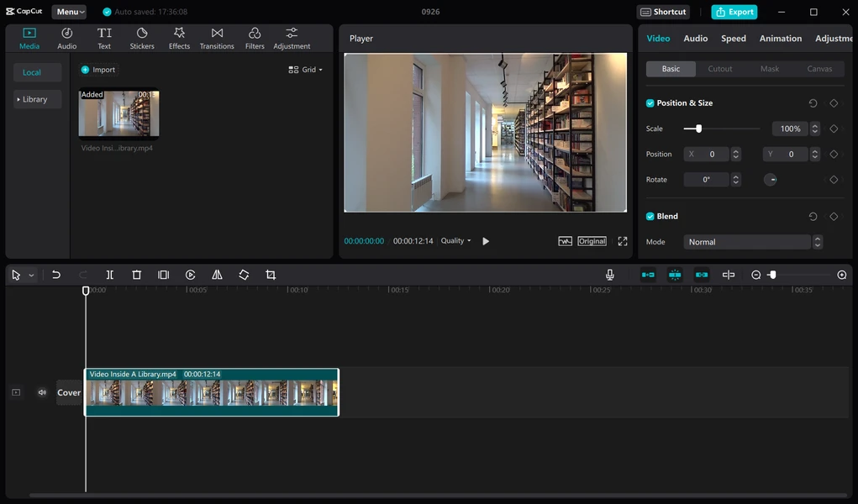Open the Grid view dropdown

pyautogui.click(x=305, y=70)
